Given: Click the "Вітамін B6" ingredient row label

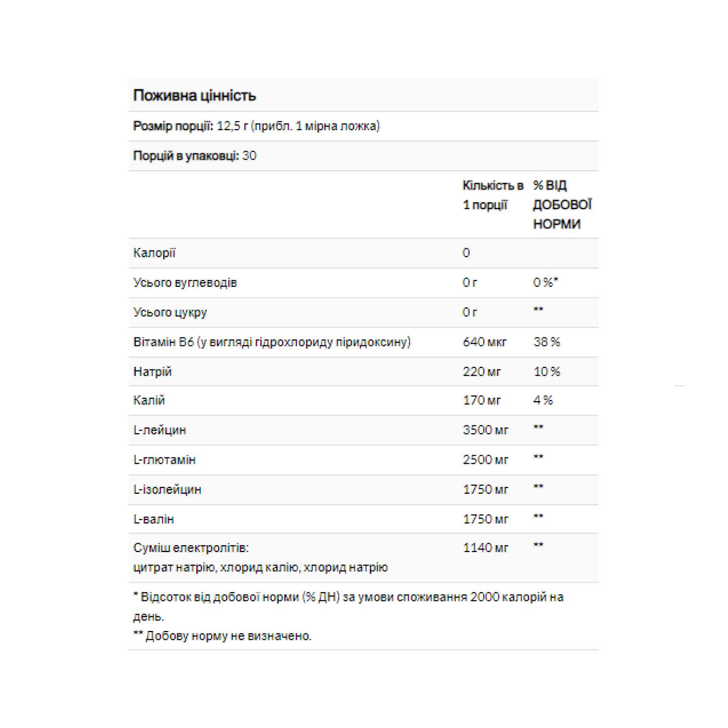Looking at the screenshot, I should [272, 342].
